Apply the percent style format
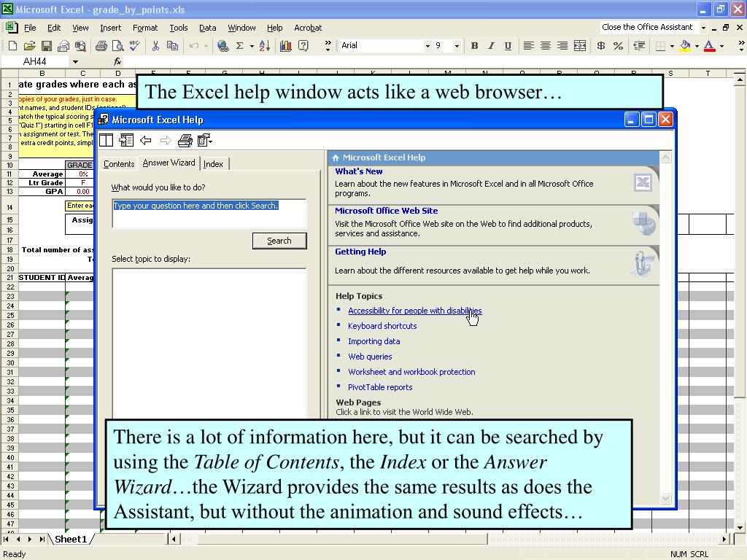This screenshot has height=560, width=747. pos(619,46)
